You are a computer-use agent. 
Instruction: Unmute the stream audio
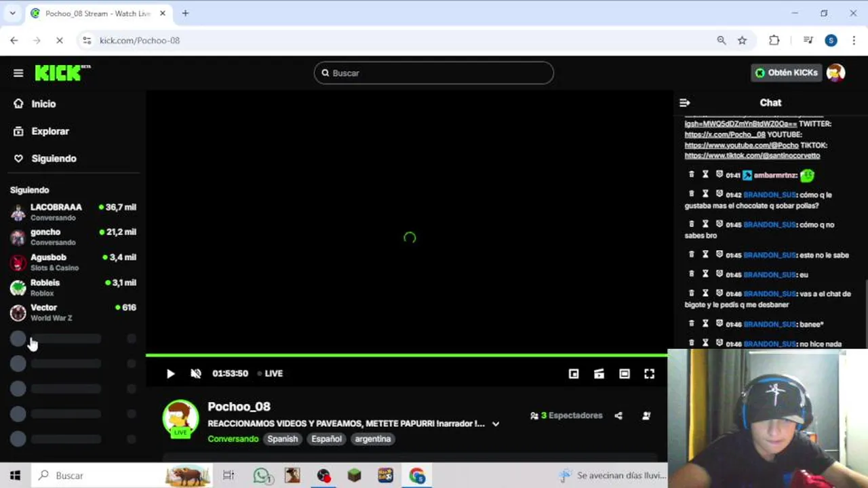pyautogui.click(x=196, y=373)
